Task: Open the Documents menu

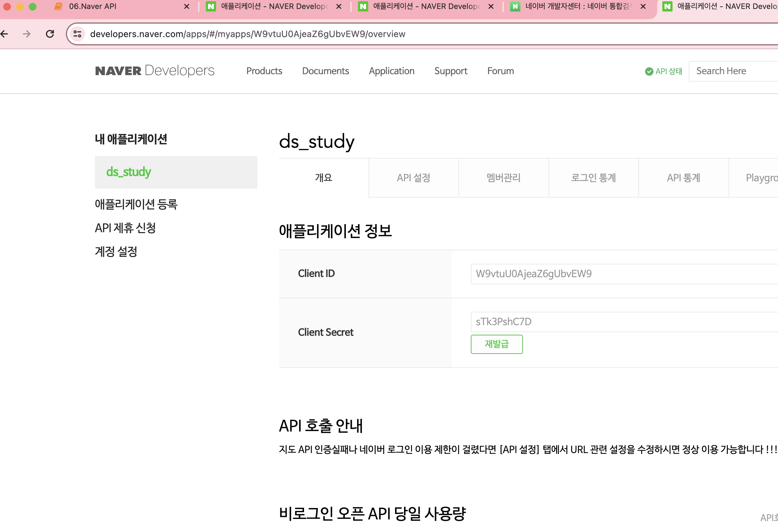Action: coord(325,71)
